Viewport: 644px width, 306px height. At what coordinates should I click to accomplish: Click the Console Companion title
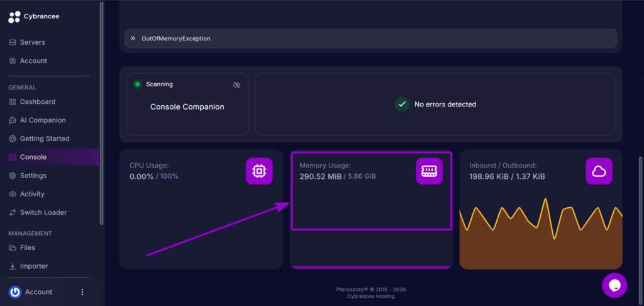187,107
